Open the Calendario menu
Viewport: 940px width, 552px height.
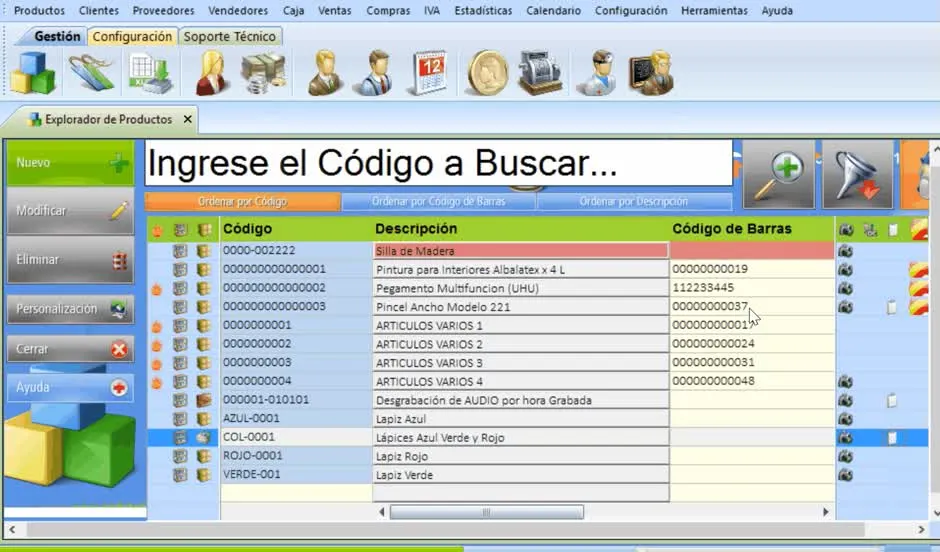click(x=553, y=11)
